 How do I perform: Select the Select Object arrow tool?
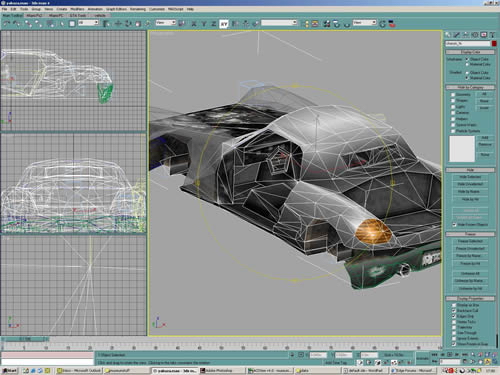click(62, 23)
